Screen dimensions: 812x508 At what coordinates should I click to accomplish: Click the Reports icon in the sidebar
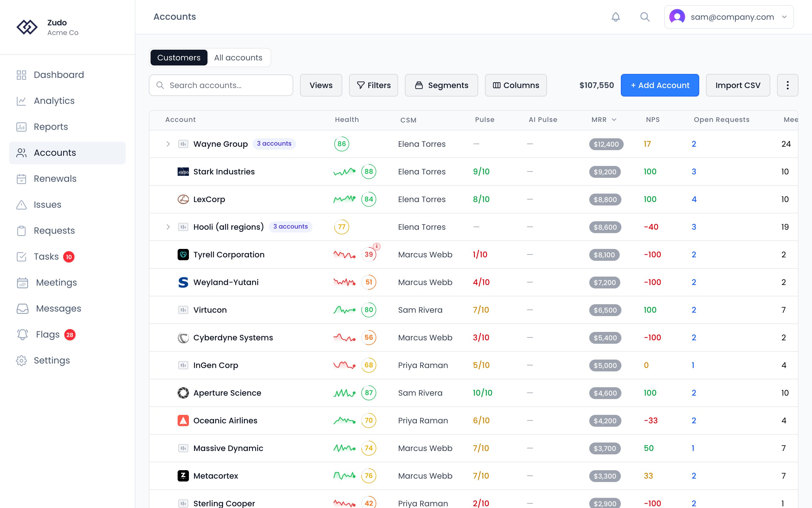pos(21,127)
